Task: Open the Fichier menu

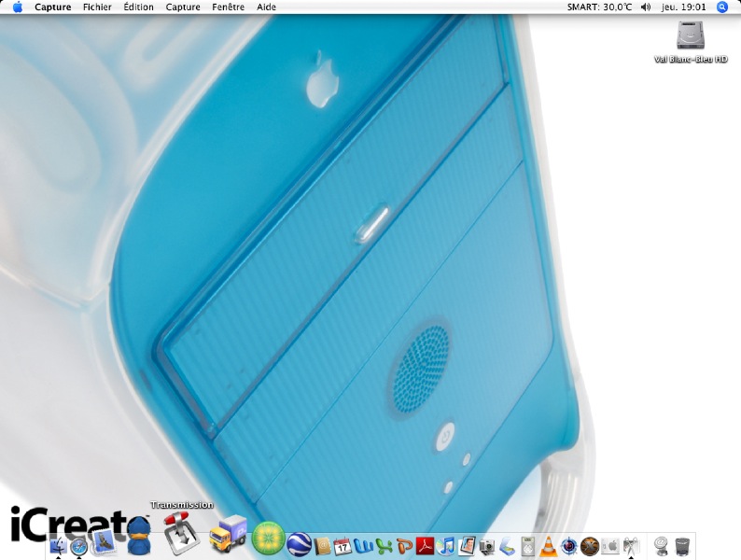Action: [97, 7]
